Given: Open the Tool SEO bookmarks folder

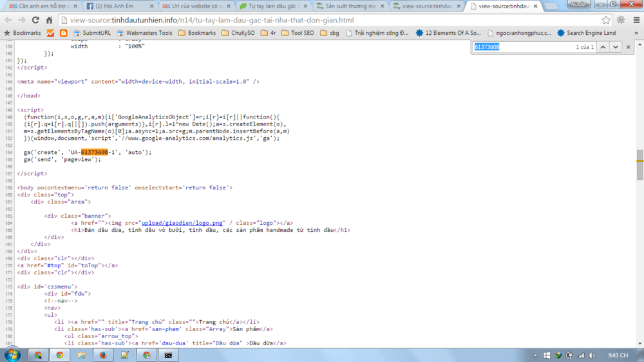Looking at the screenshot, I should coord(298,33).
